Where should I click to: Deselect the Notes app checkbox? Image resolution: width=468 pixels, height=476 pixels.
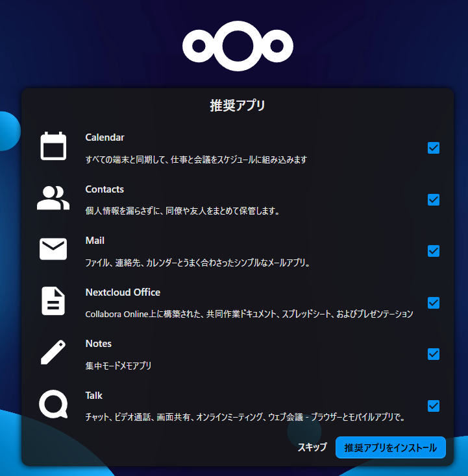tap(434, 354)
